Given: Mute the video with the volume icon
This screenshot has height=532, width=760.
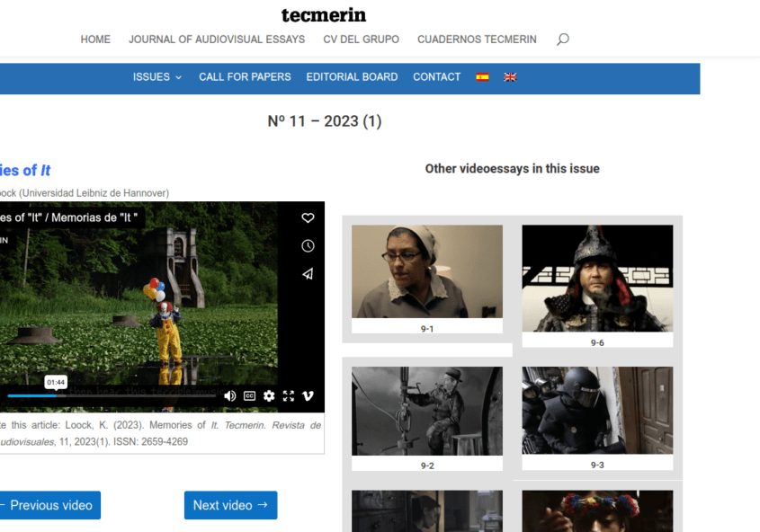Looking at the screenshot, I should [x=230, y=395].
